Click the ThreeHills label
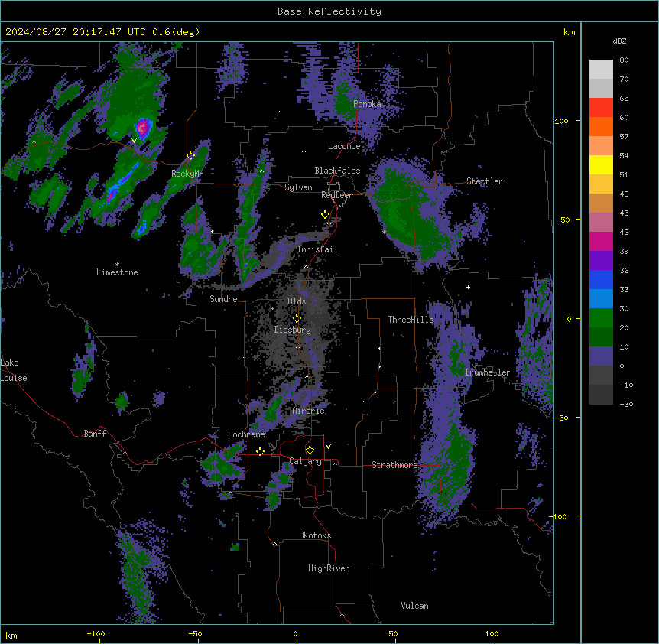The height and width of the screenshot is (644, 659). pyautogui.click(x=411, y=320)
